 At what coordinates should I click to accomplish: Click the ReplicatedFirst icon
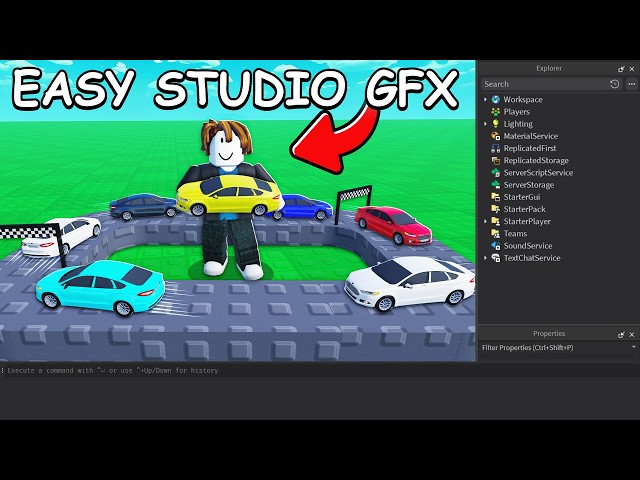(496, 148)
